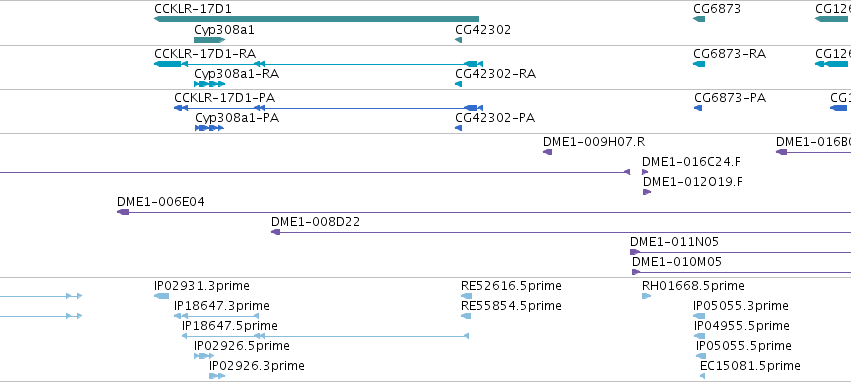
Task: Select the EC15081.5prime EST glyph
Action: pyautogui.click(x=703, y=376)
